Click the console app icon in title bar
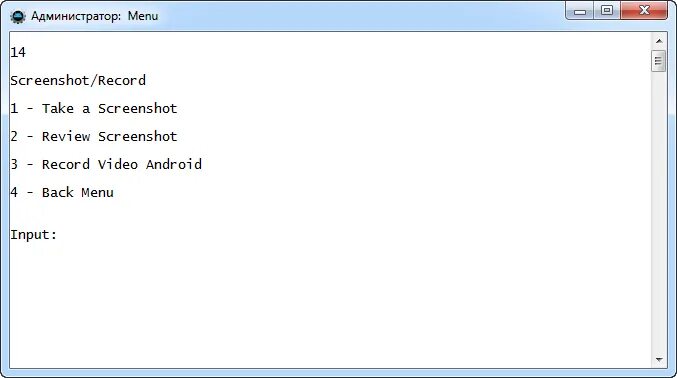This screenshot has width=677, height=378. [x=18, y=17]
